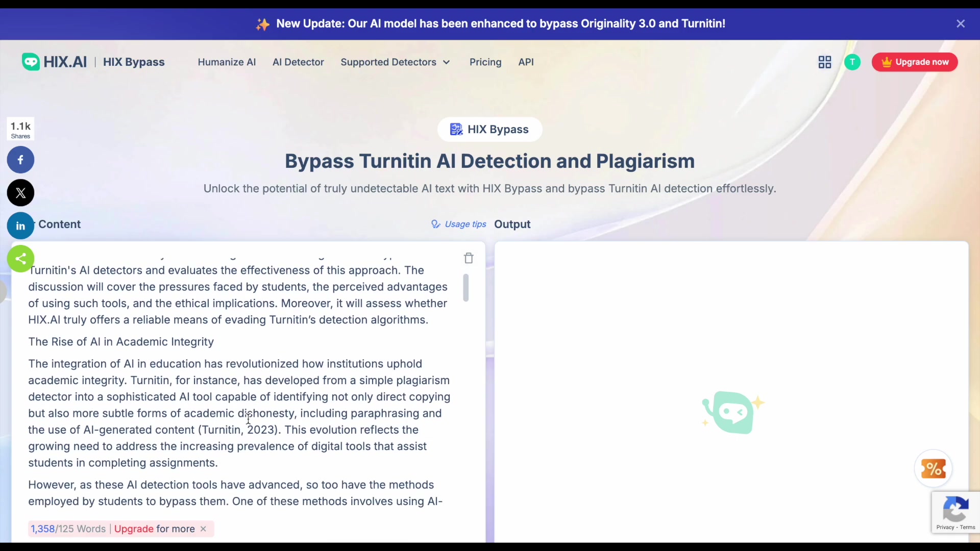980x551 pixels.
Task: Click inside the content text area
Action: (x=240, y=383)
